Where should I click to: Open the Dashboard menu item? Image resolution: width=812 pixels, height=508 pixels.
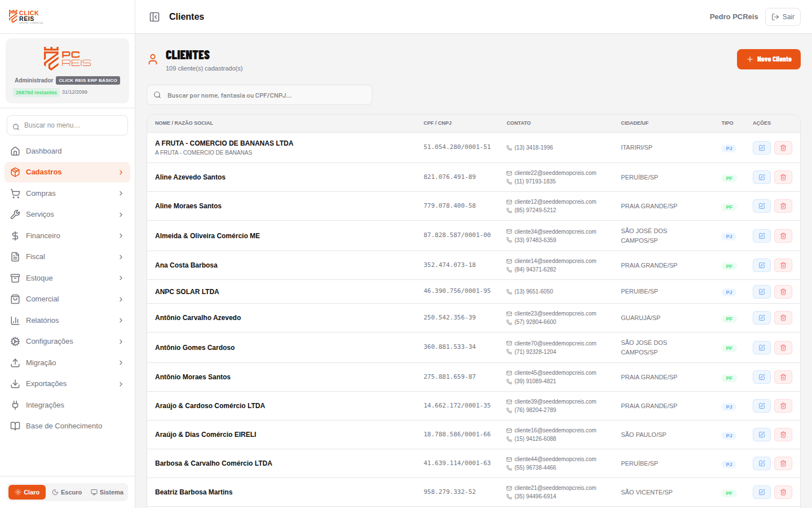pos(67,151)
